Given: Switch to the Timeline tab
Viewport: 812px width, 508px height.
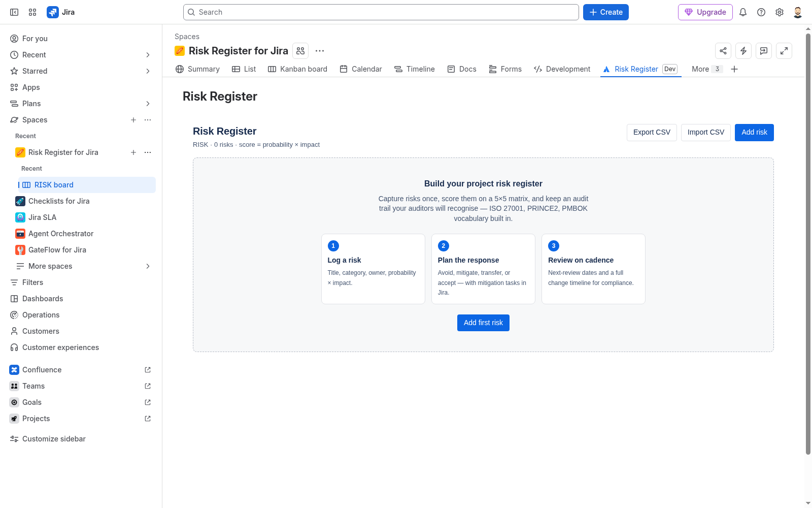Looking at the screenshot, I should pyautogui.click(x=415, y=69).
